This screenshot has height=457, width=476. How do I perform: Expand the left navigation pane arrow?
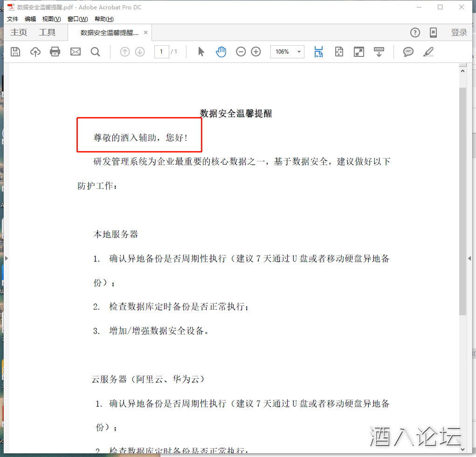[6, 258]
